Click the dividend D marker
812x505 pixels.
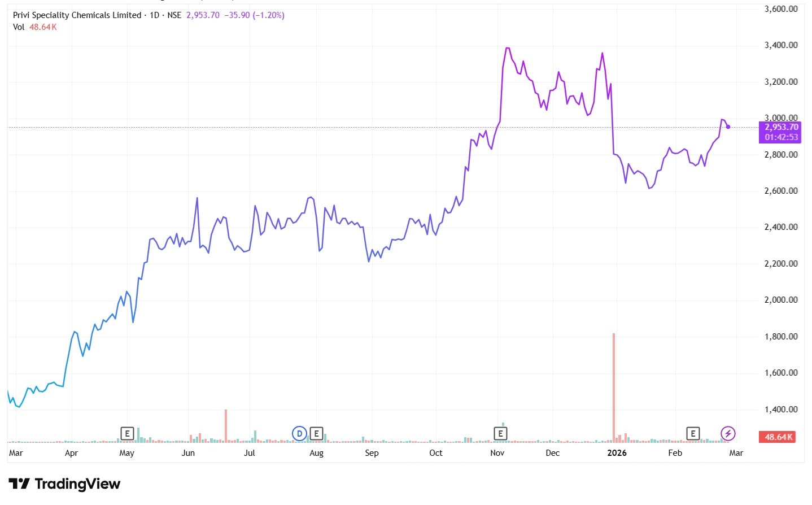(x=299, y=434)
